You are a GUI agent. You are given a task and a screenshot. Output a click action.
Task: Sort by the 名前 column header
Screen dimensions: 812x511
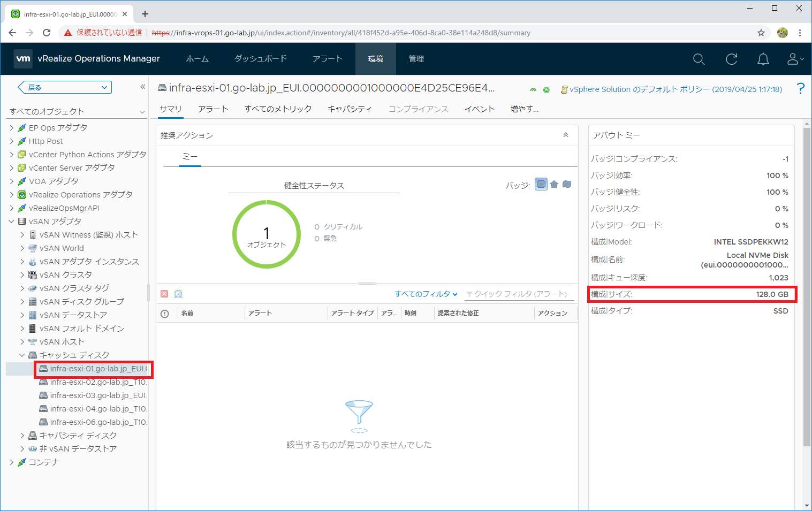click(187, 313)
